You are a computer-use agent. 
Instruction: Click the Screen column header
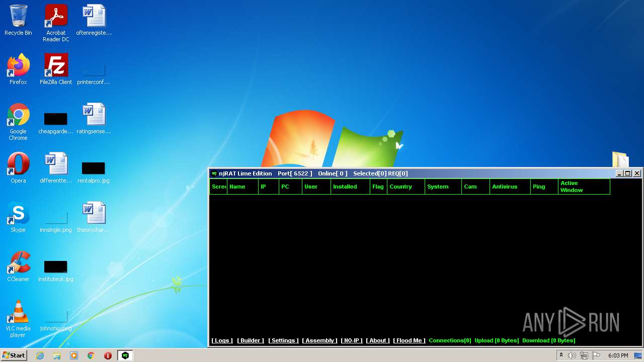[x=218, y=187]
